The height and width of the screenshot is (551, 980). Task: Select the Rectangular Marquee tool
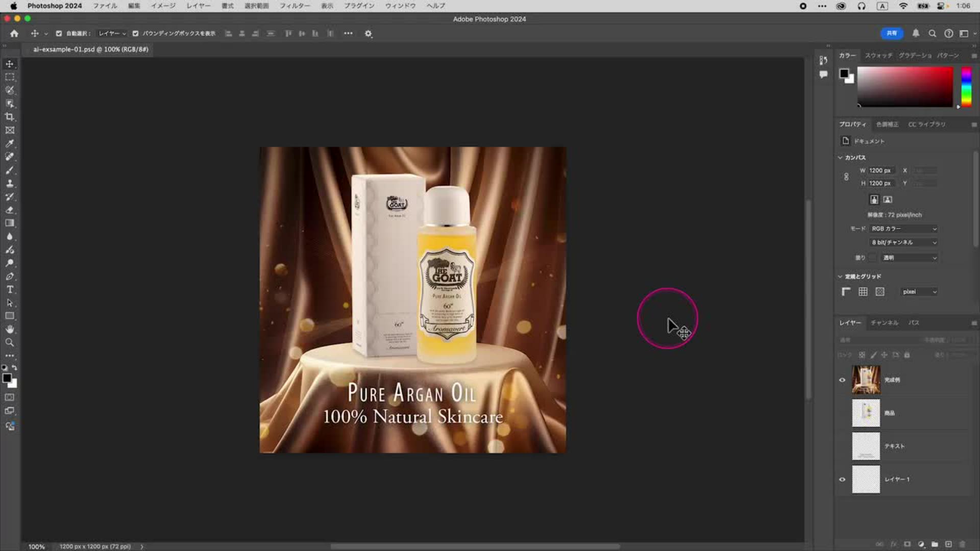pos(10,77)
